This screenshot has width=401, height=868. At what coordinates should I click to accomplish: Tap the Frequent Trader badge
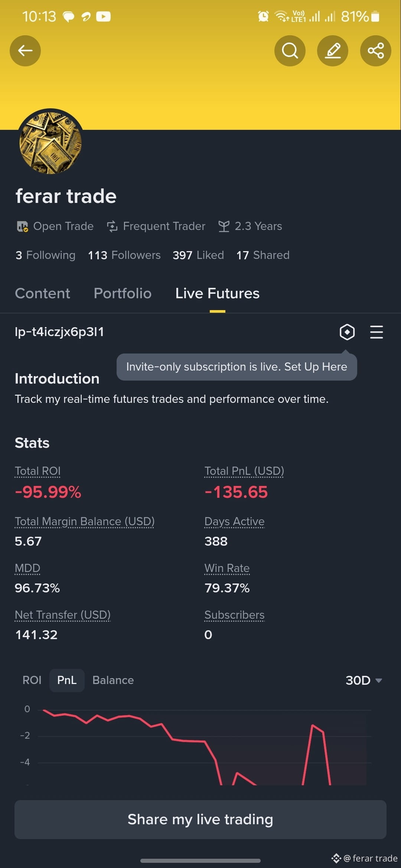point(156,226)
